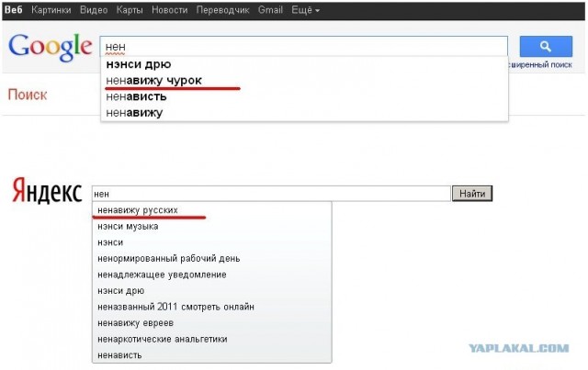Select suggestion 'неназванный 2011 смотреть онлайн'
588x370 pixels.
(212, 307)
